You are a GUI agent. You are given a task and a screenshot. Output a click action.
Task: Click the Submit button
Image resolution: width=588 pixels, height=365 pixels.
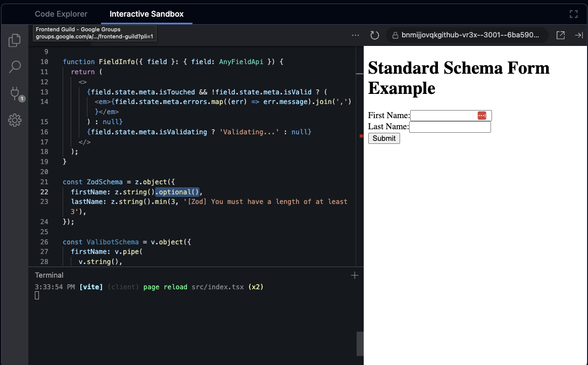[x=384, y=138]
